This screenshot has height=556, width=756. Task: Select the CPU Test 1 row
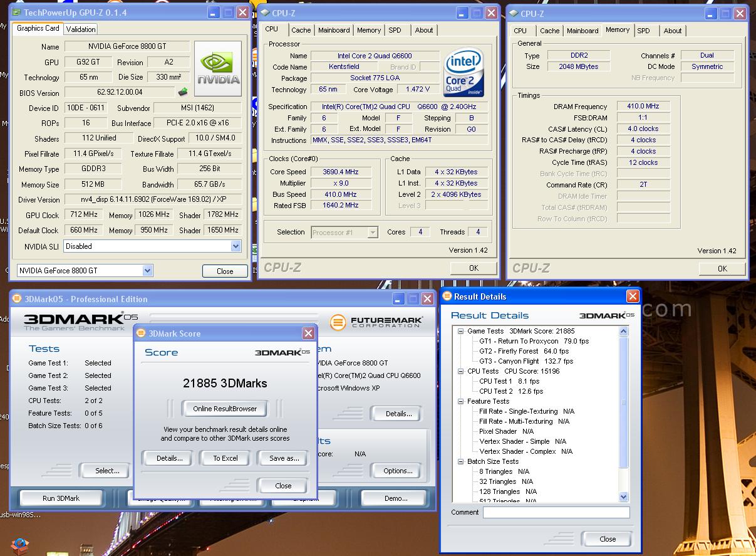[x=509, y=381]
